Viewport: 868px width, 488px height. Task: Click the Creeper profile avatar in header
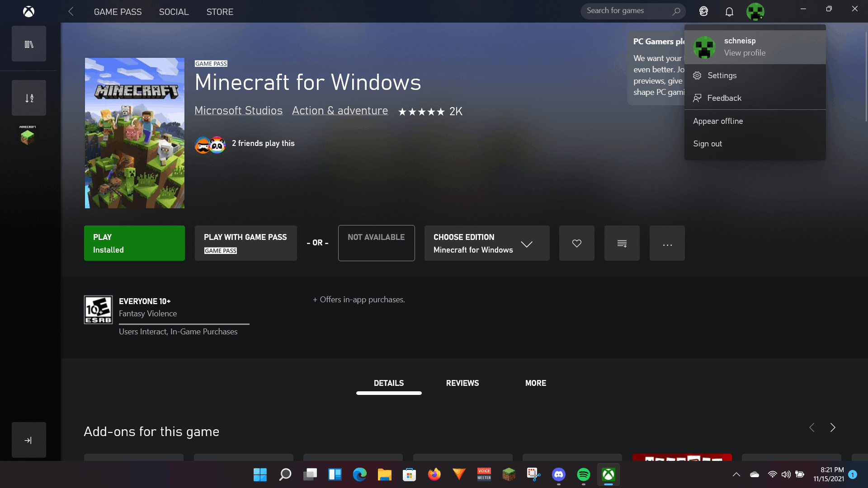(755, 11)
